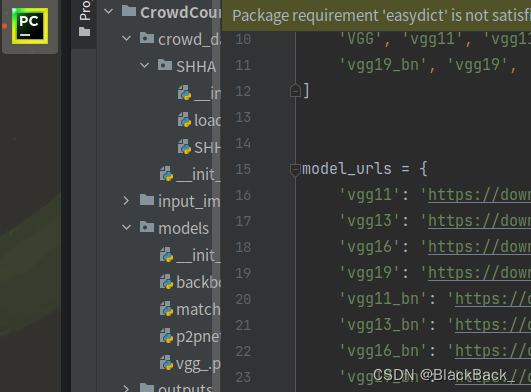Click the easydict package requirement notification
The width and height of the screenshot is (531, 392).
(x=376, y=16)
